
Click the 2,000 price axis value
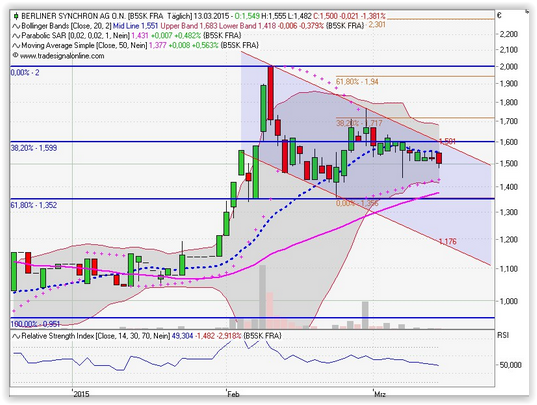(509, 66)
